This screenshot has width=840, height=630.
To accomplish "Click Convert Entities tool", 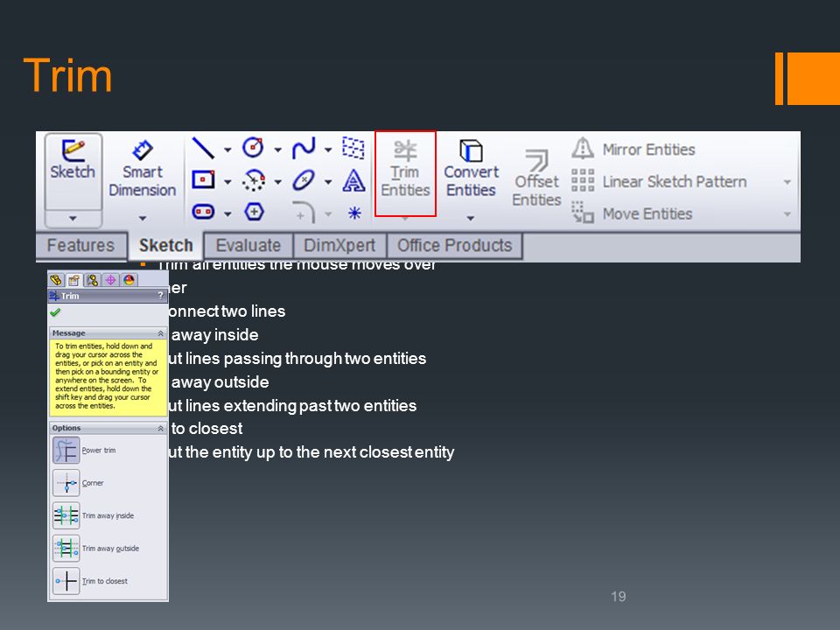I will point(471,168).
